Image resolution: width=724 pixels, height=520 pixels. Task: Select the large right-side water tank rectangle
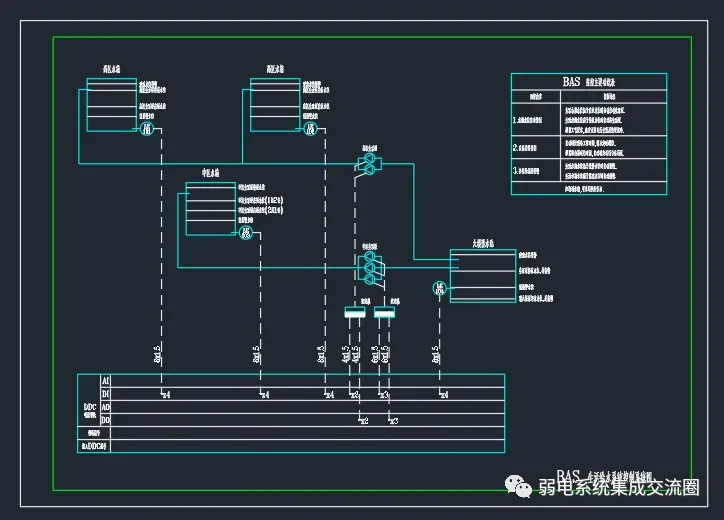click(x=483, y=276)
